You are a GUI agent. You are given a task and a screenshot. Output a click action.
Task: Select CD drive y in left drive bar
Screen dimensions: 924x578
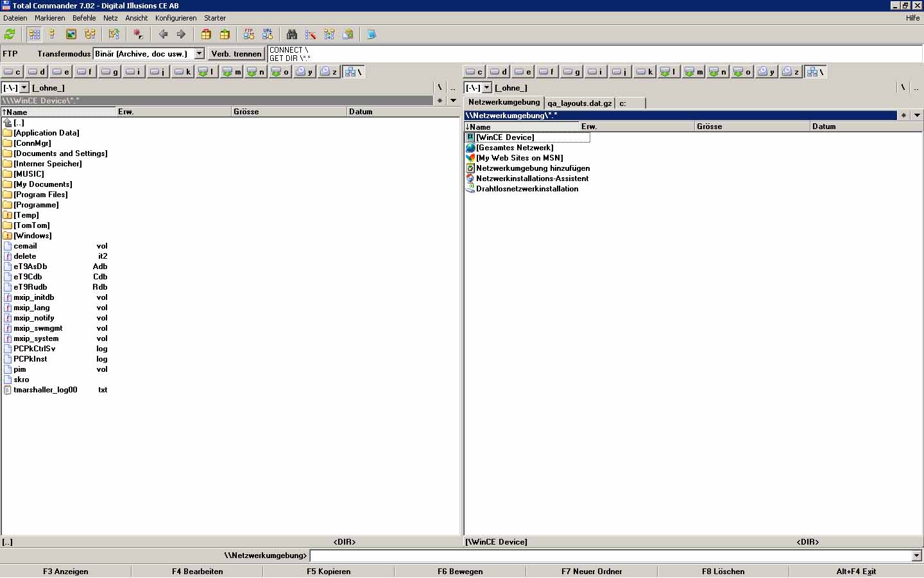[x=305, y=71]
